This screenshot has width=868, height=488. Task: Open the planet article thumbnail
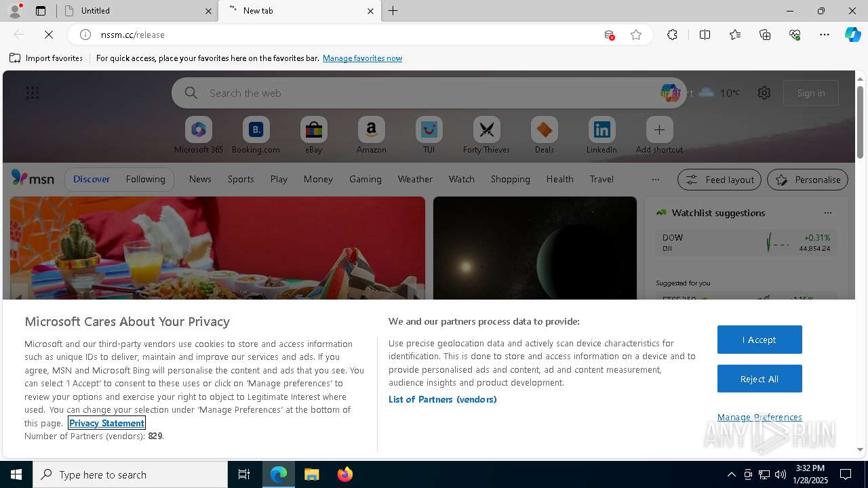click(535, 248)
